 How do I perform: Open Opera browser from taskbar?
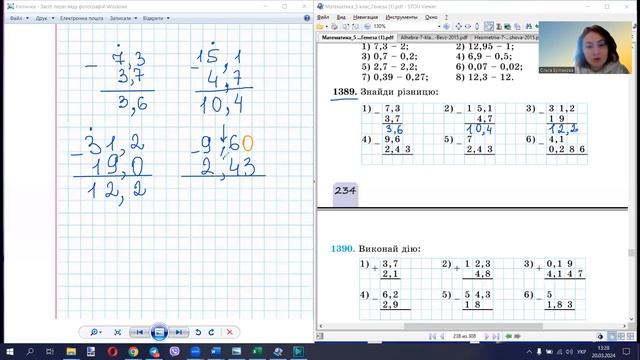(x=112, y=351)
